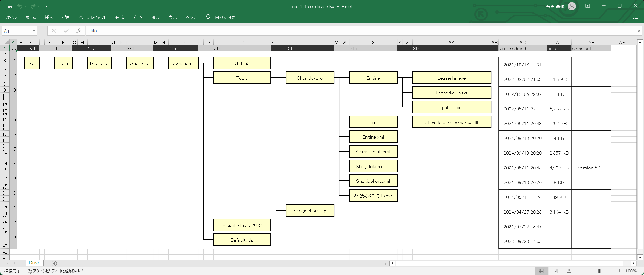
Task: Select column header AA
Action: coord(451,42)
